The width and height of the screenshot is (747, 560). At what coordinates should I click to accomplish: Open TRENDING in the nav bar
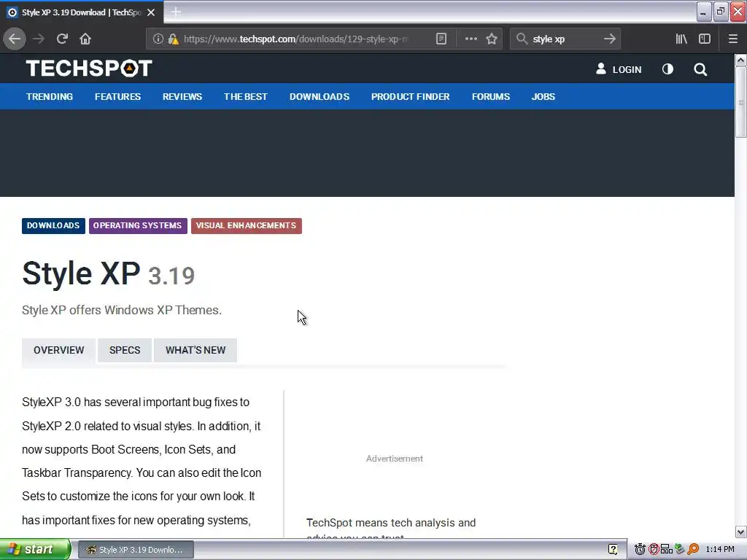[x=50, y=97]
